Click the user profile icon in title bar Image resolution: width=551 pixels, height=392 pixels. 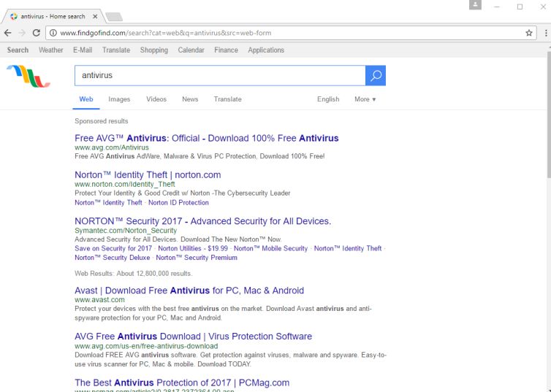click(475, 5)
